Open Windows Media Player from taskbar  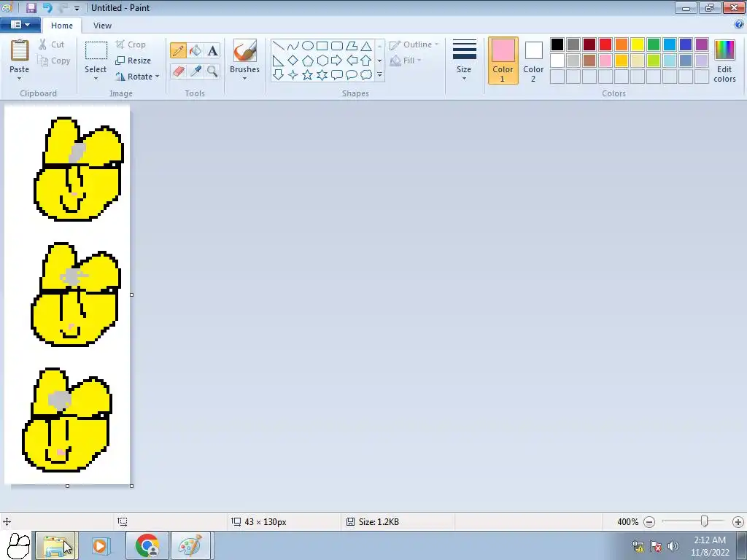[101, 545]
